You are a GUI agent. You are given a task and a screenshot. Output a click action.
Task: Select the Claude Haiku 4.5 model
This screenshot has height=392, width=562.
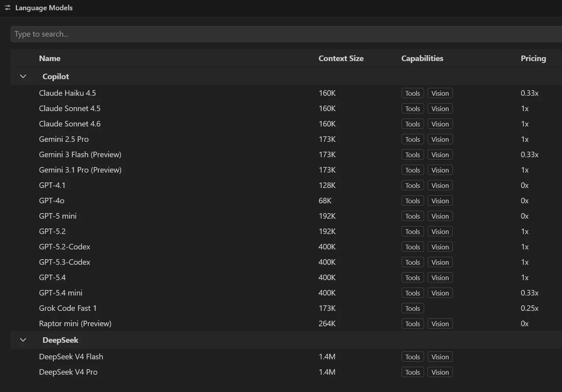(67, 93)
